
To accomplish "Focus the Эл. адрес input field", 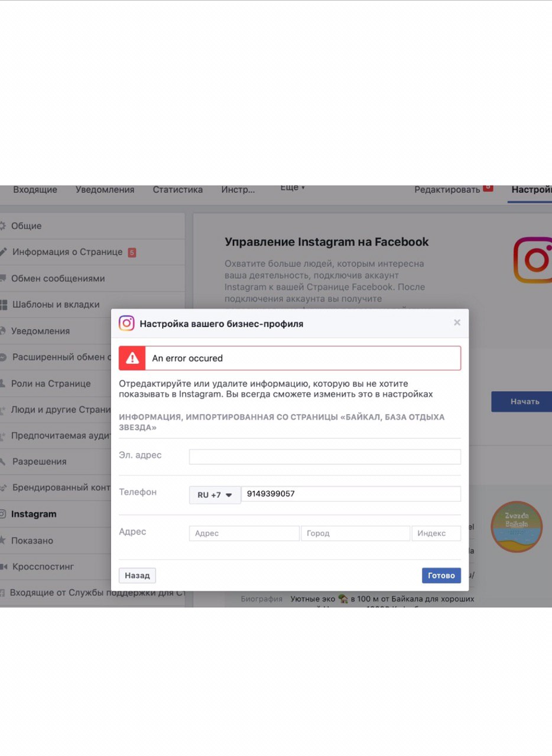I will 325,457.
